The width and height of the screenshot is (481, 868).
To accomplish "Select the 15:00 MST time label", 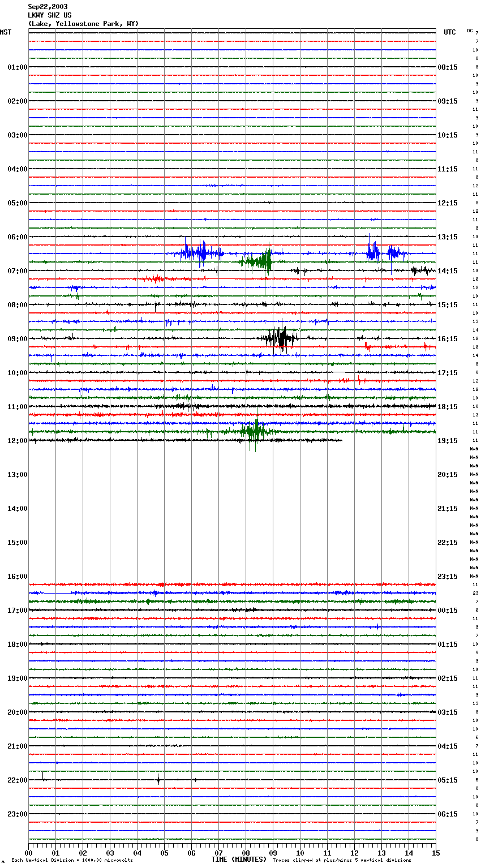I will point(17,543).
